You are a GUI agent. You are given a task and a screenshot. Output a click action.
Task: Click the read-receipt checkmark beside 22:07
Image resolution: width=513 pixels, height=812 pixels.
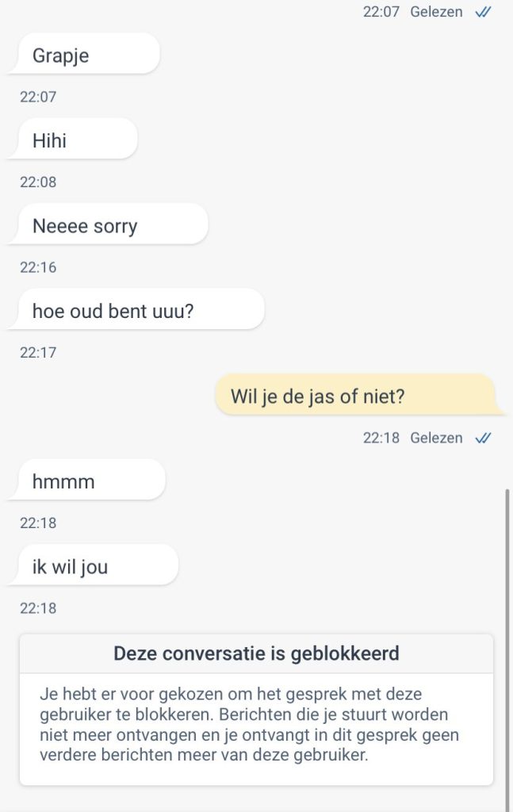(x=483, y=12)
